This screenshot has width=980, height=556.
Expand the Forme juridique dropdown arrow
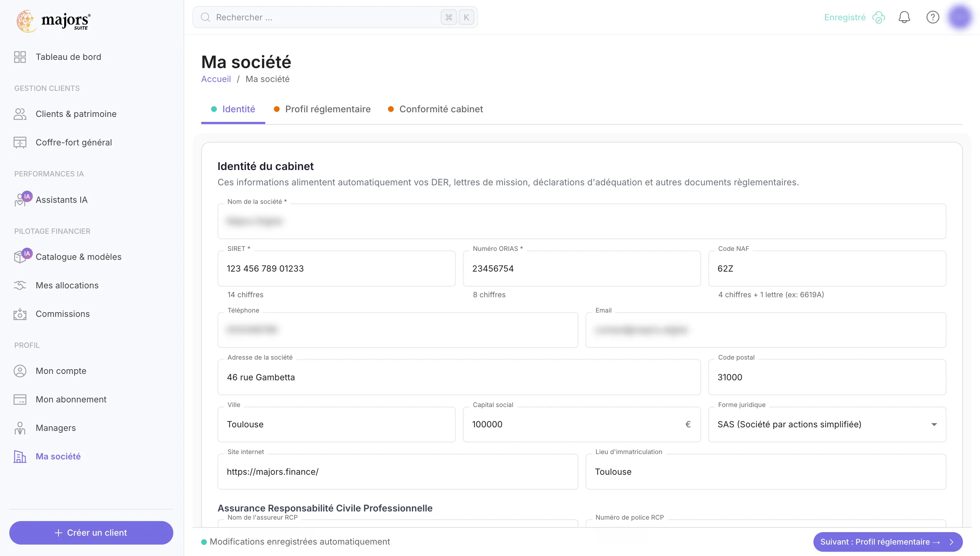(934, 424)
